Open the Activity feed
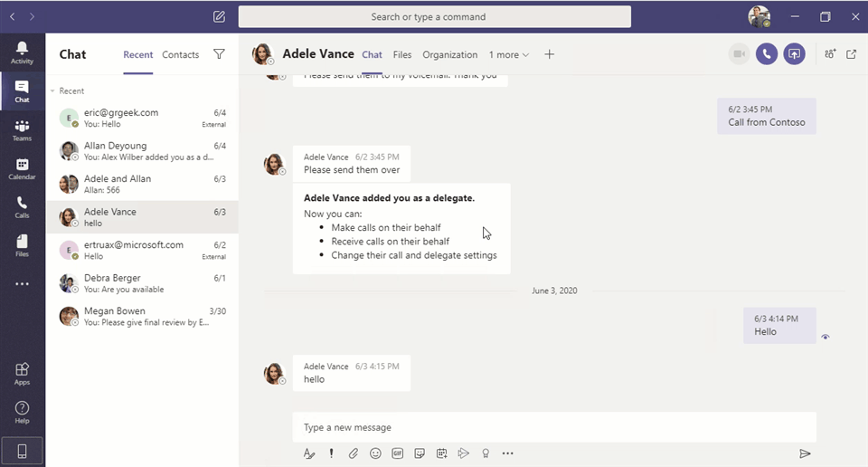868x467 pixels. tap(22, 52)
